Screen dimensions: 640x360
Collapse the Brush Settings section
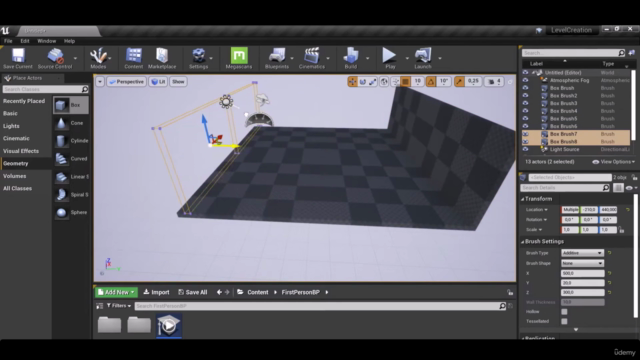pyautogui.click(x=523, y=242)
